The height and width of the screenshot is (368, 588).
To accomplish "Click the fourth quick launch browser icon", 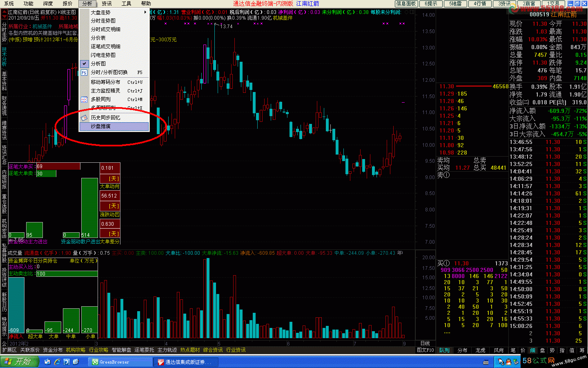I will 76,362.
